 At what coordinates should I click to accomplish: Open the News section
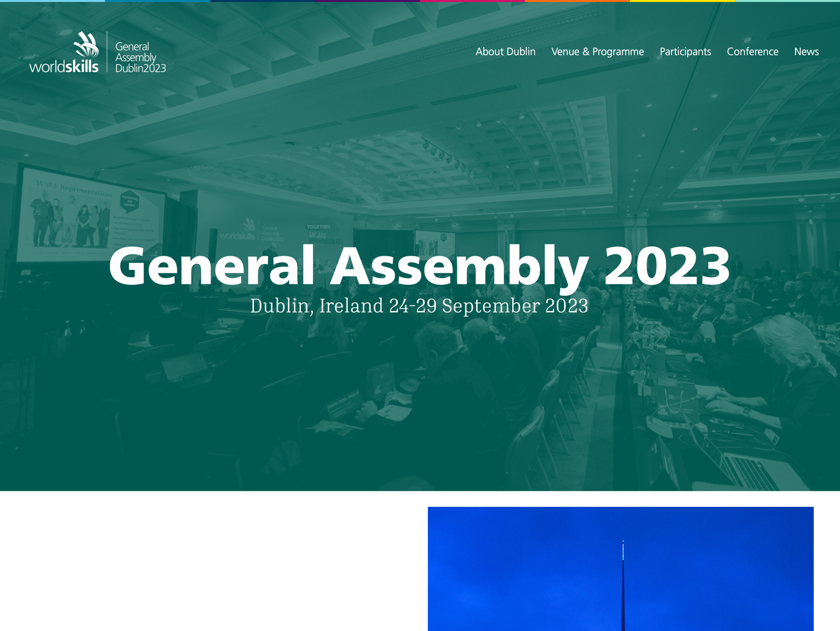(806, 52)
